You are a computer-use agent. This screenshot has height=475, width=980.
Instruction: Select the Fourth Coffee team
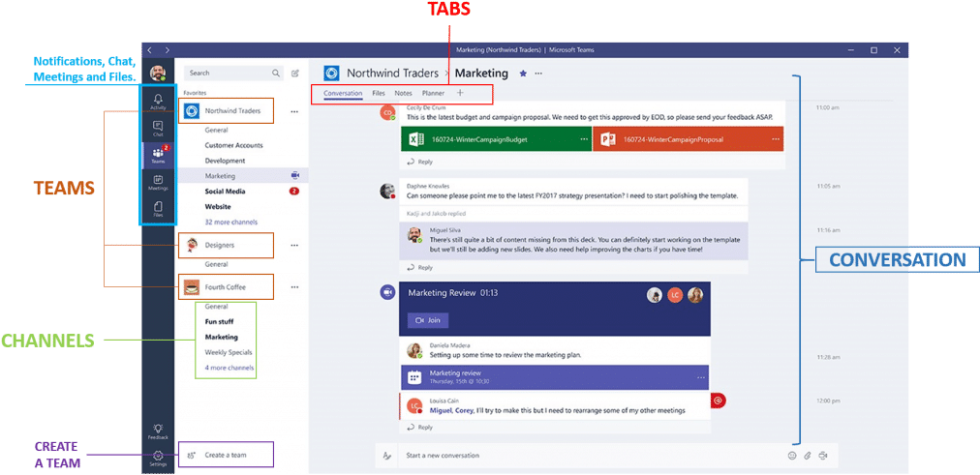226,287
